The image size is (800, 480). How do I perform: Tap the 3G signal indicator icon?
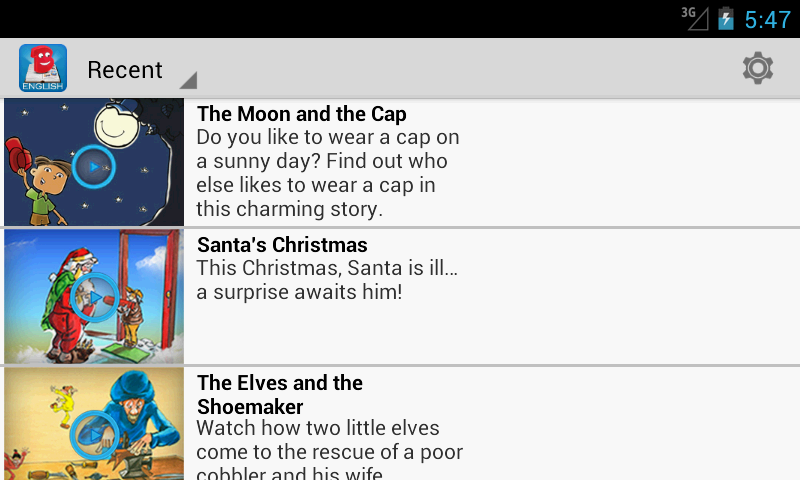(x=694, y=18)
